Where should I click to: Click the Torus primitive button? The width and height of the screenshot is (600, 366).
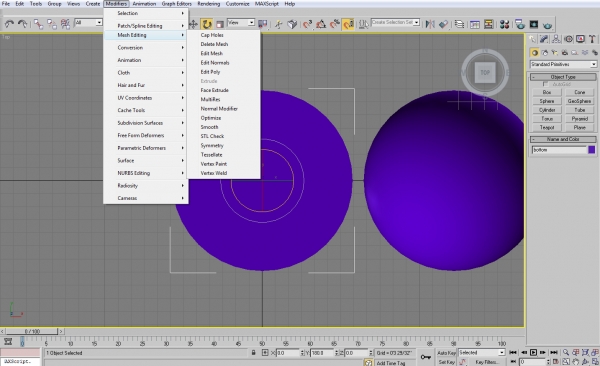coord(547,119)
